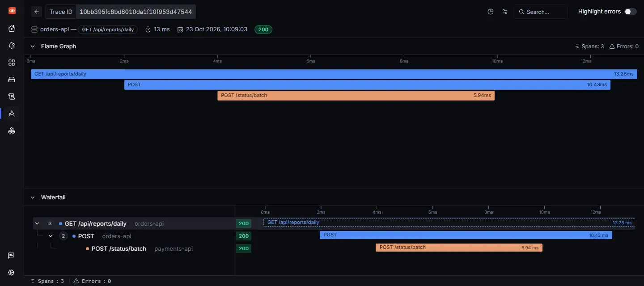Click the stopwatch icon beside 13 ms
The image size is (644, 286).
click(x=148, y=29)
